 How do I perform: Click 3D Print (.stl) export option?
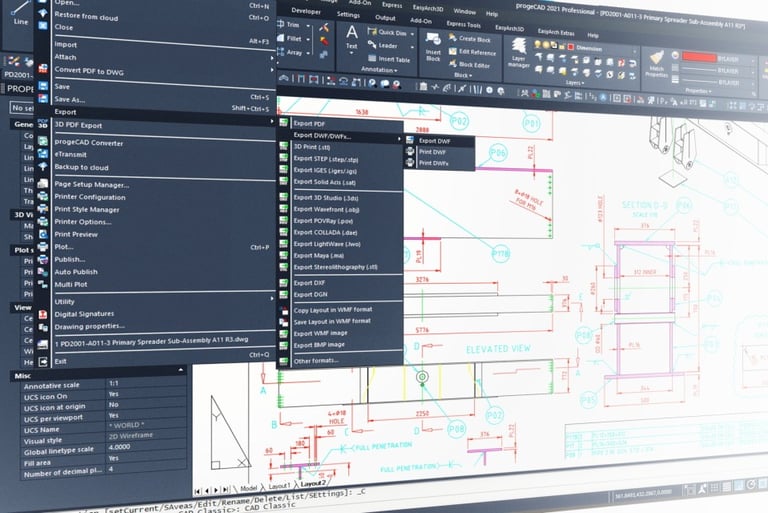pos(312,147)
